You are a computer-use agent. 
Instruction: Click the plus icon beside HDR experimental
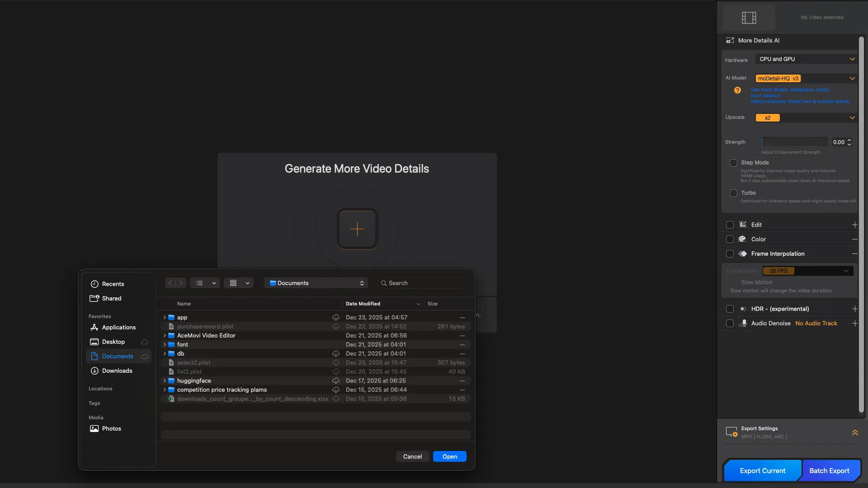click(854, 309)
